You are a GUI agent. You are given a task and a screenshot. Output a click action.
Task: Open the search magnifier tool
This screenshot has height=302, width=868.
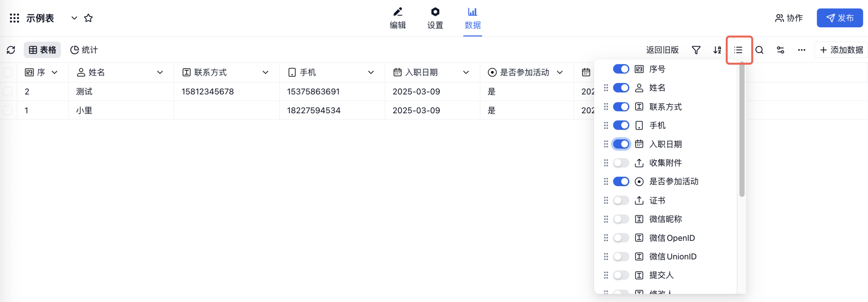[x=759, y=50]
